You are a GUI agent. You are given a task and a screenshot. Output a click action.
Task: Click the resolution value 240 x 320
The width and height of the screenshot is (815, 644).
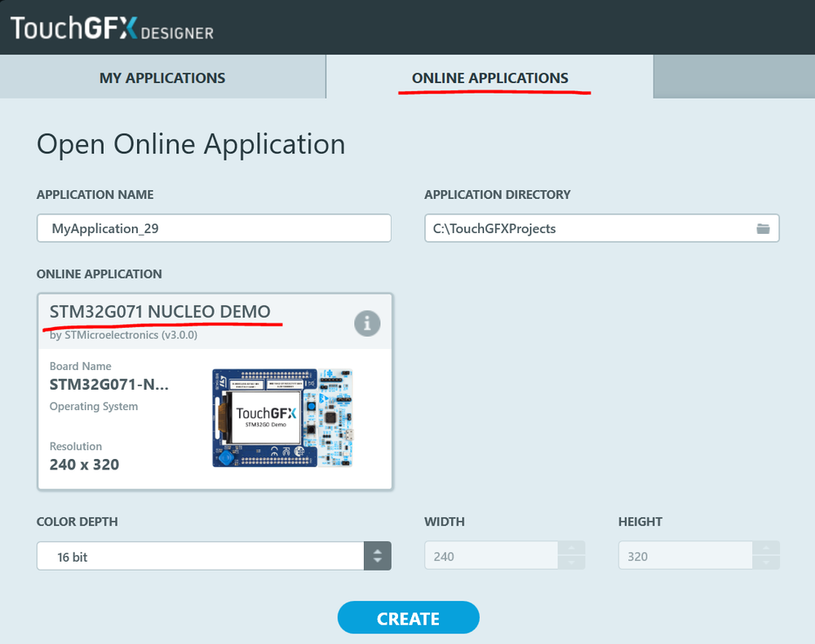[x=84, y=465]
